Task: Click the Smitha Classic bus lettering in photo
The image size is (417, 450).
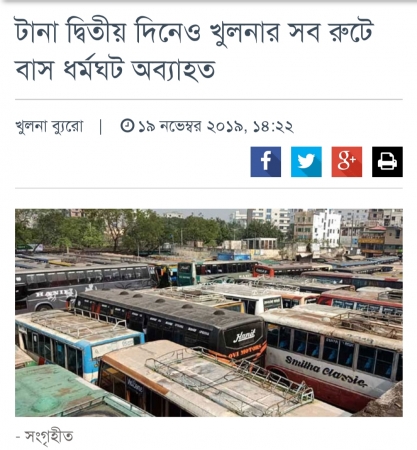Action: (327, 371)
